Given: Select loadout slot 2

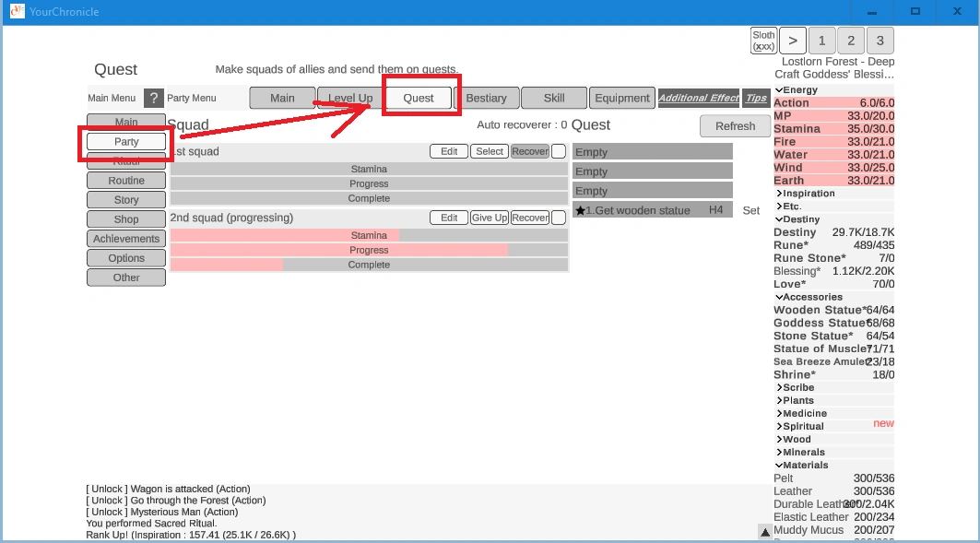Looking at the screenshot, I should pos(851,41).
